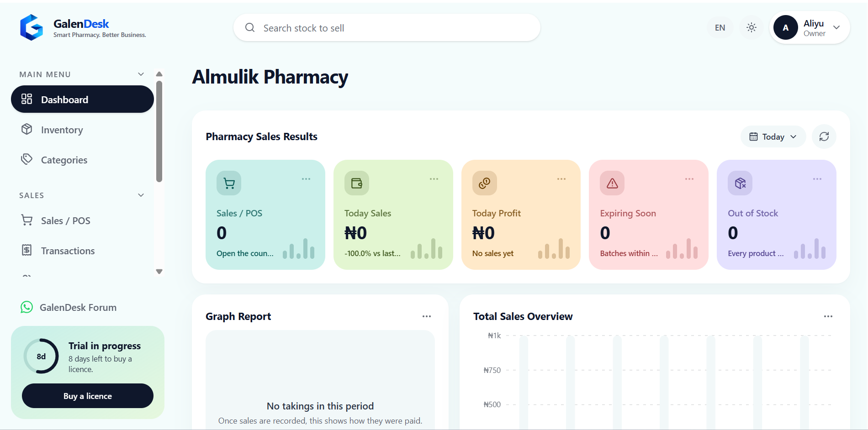
Task: Click the sidebar scrollbar thumb
Action: [x=159, y=131]
